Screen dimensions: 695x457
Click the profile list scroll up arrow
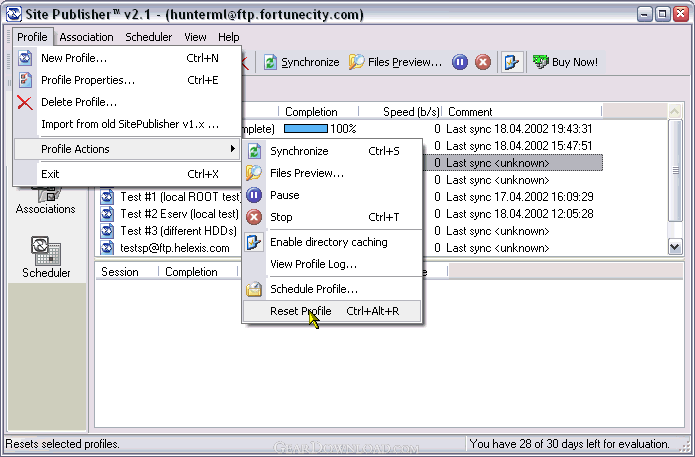(675, 112)
